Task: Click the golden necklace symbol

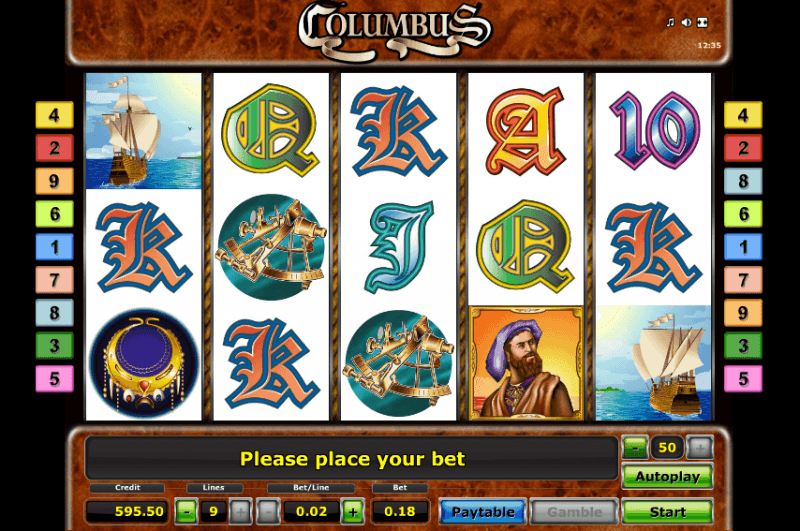Action: click(144, 363)
